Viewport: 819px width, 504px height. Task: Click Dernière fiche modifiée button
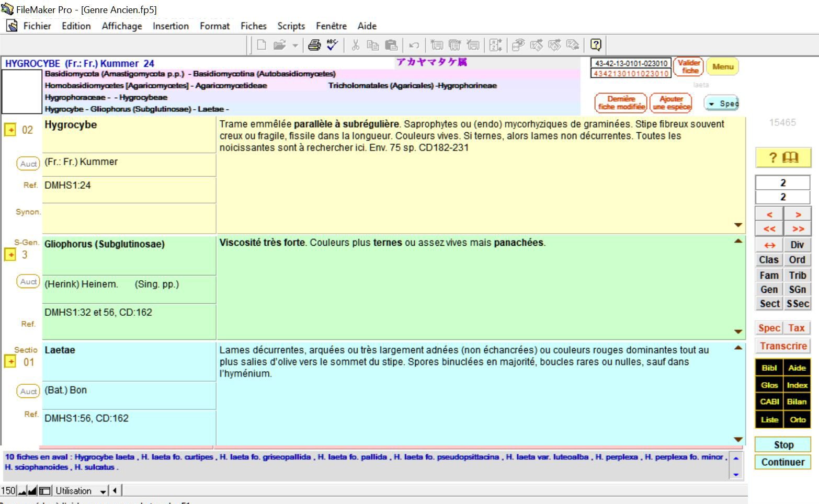[x=621, y=102]
